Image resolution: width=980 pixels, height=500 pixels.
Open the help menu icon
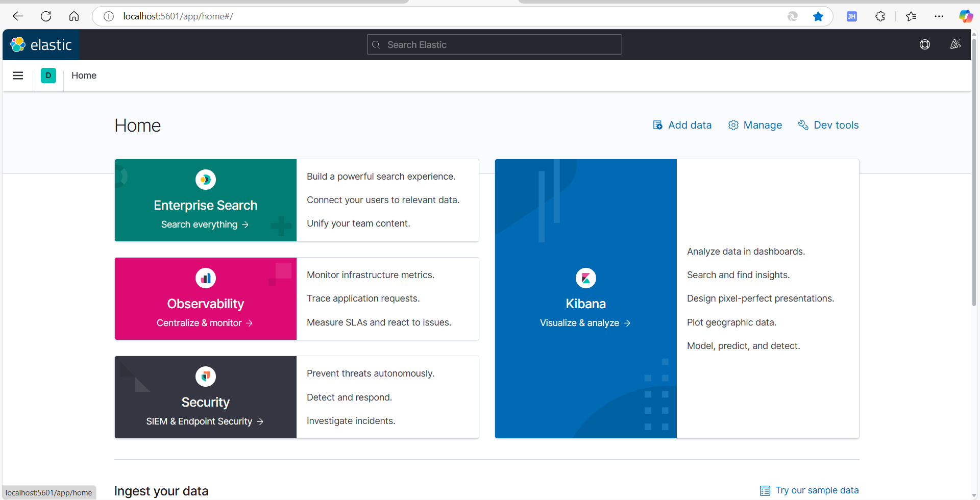925,45
